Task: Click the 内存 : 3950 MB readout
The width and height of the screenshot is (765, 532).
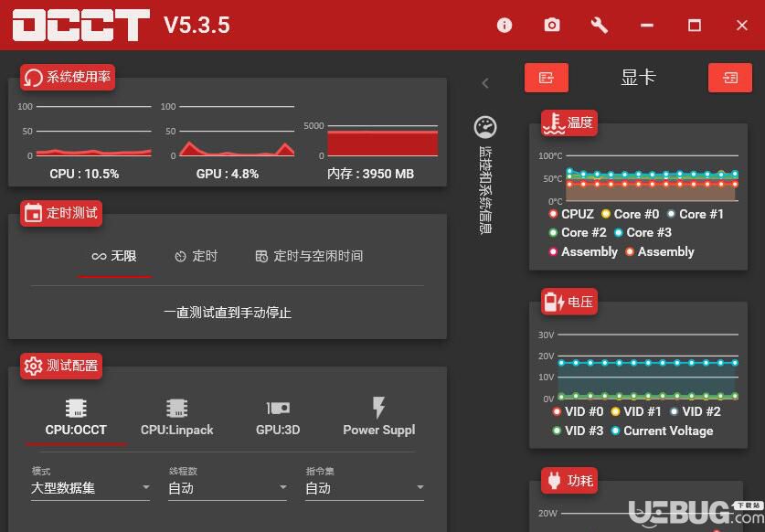Action: (x=371, y=175)
